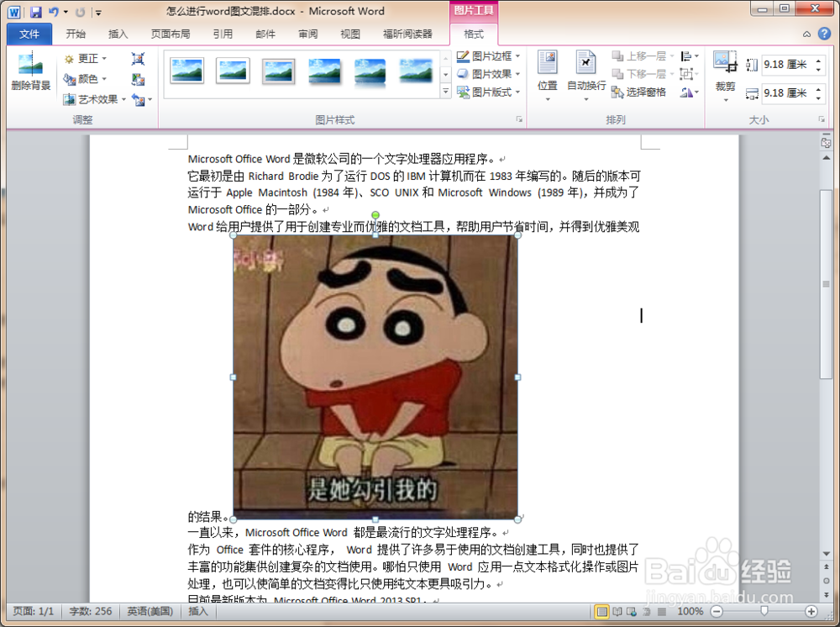Open the Wrap Text (自动换行) dropdown

[586, 76]
